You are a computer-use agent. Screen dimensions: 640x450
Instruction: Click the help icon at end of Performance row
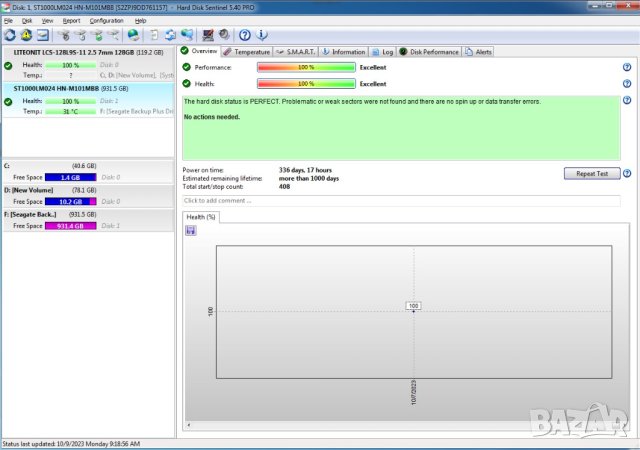coord(626,67)
